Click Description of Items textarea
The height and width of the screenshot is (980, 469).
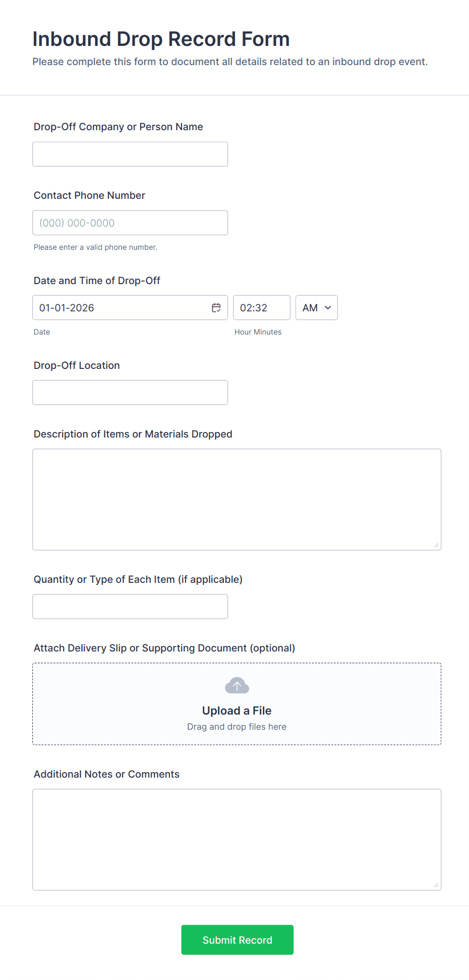(x=237, y=499)
